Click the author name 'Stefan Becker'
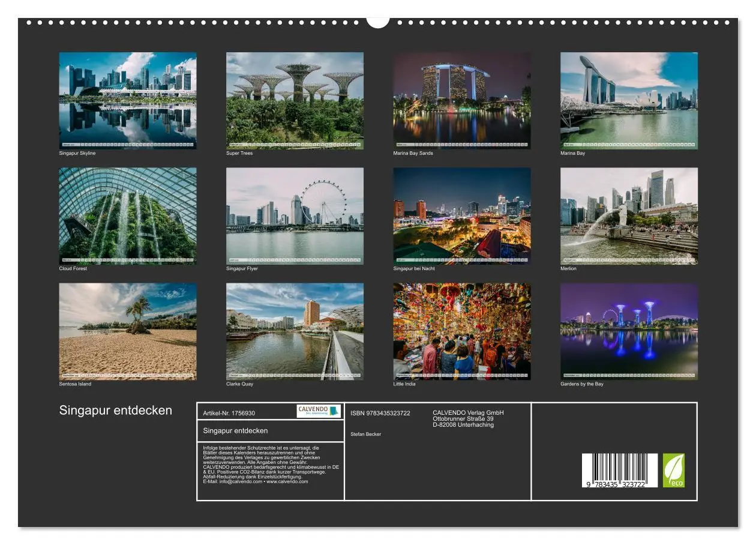Viewport: 756px width, 545px height. 365,434
